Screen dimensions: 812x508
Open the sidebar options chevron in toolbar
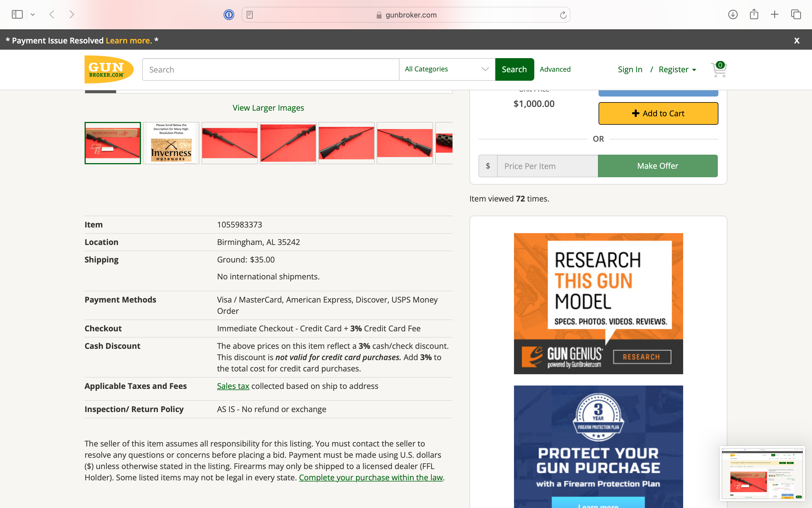click(32, 14)
